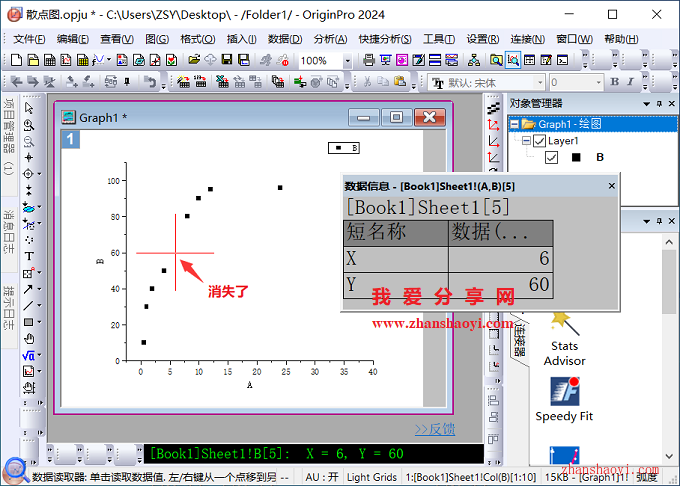Click layer 1 icon in Graph1 window
Viewport: 680px width, 486px height.
pos(70,140)
